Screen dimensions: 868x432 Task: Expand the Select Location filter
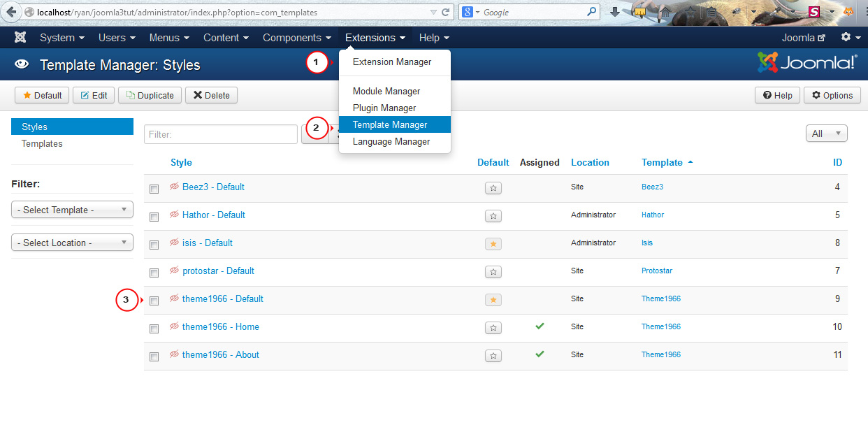[x=72, y=242]
